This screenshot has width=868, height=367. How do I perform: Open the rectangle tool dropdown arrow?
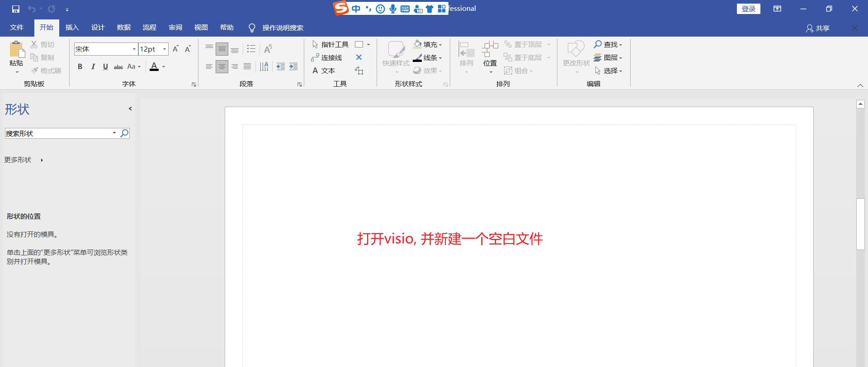click(368, 44)
